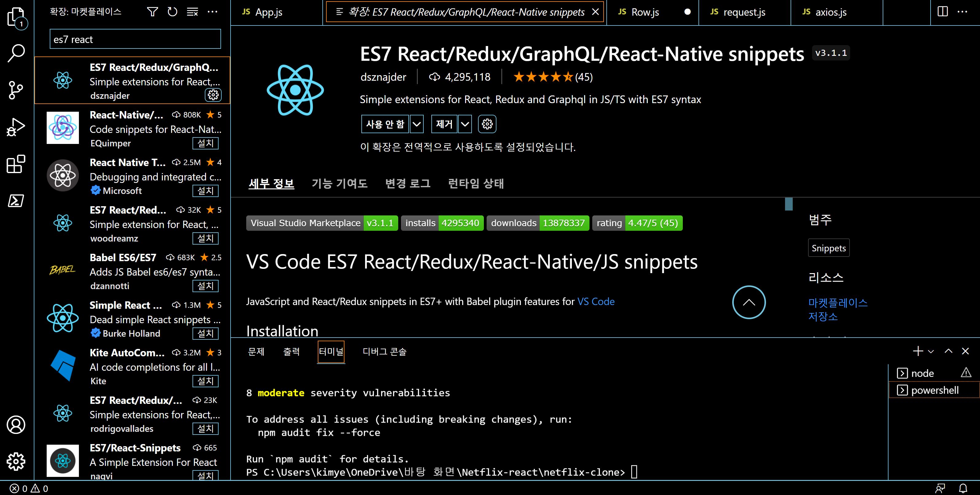This screenshot has width=980, height=495.
Task: Split the editor to the right
Action: point(943,12)
